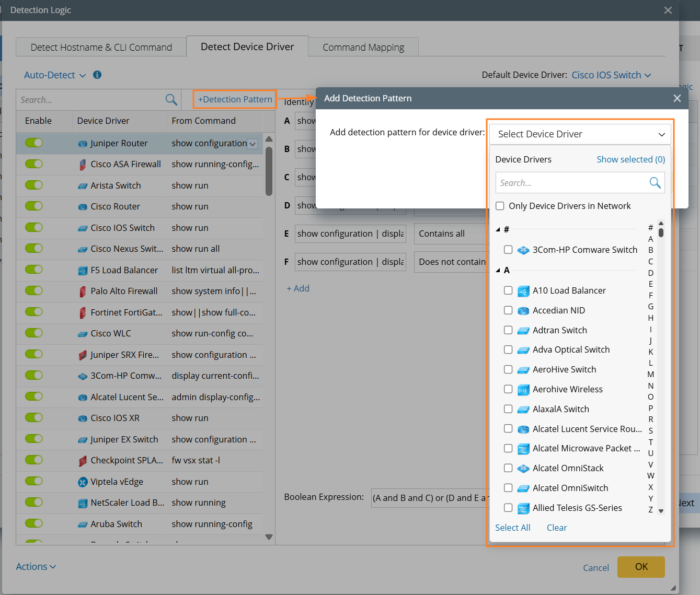
Task: Click the +Detection Pattern link
Action: (x=235, y=99)
